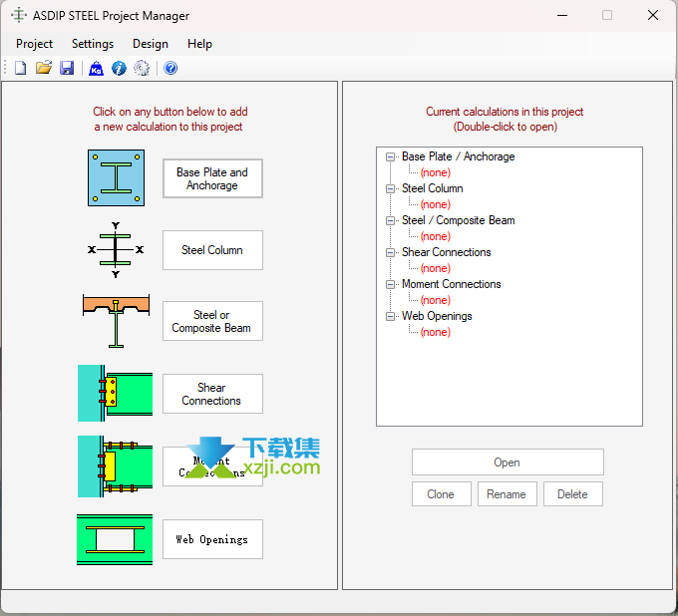This screenshot has width=678, height=616.
Task: Select 'Web Openings' in the tree
Action: click(x=437, y=316)
